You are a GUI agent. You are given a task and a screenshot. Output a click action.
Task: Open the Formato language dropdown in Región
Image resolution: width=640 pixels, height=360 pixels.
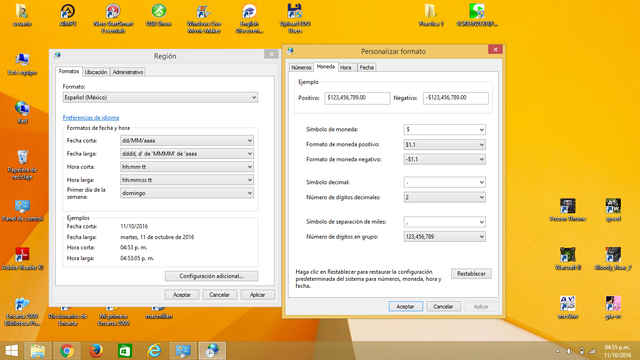[160, 98]
